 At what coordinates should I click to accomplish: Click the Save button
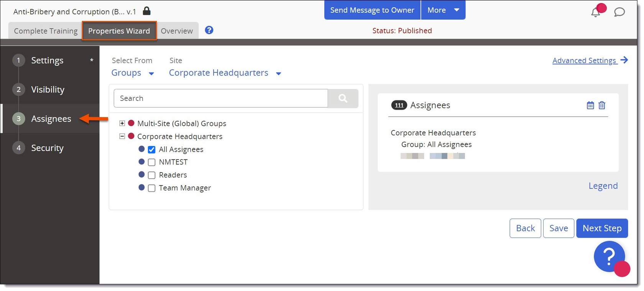pos(559,228)
